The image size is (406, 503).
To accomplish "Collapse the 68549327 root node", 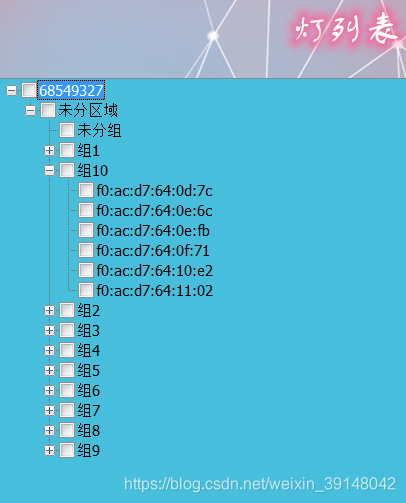I will 11,90.
